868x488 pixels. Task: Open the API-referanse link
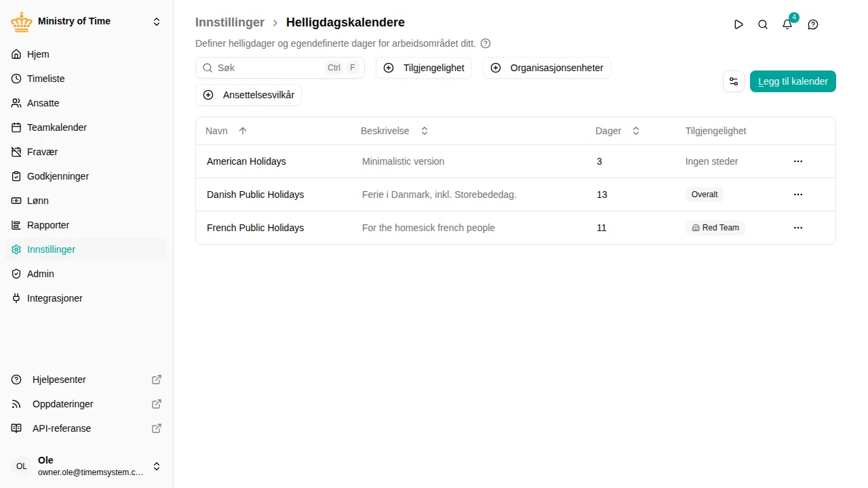[86, 428]
